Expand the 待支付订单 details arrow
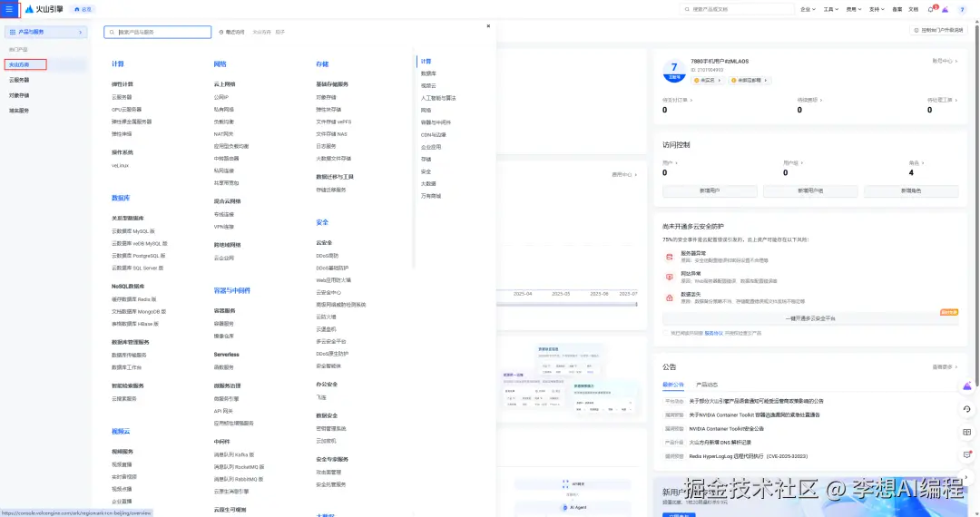Screen dimensions: 980x517 pyautogui.click(x=691, y=100)
